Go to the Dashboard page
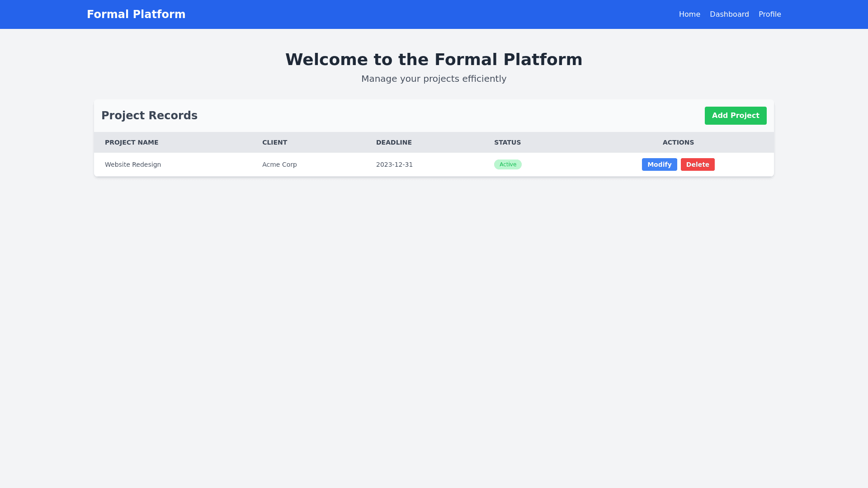 point(729,14)
